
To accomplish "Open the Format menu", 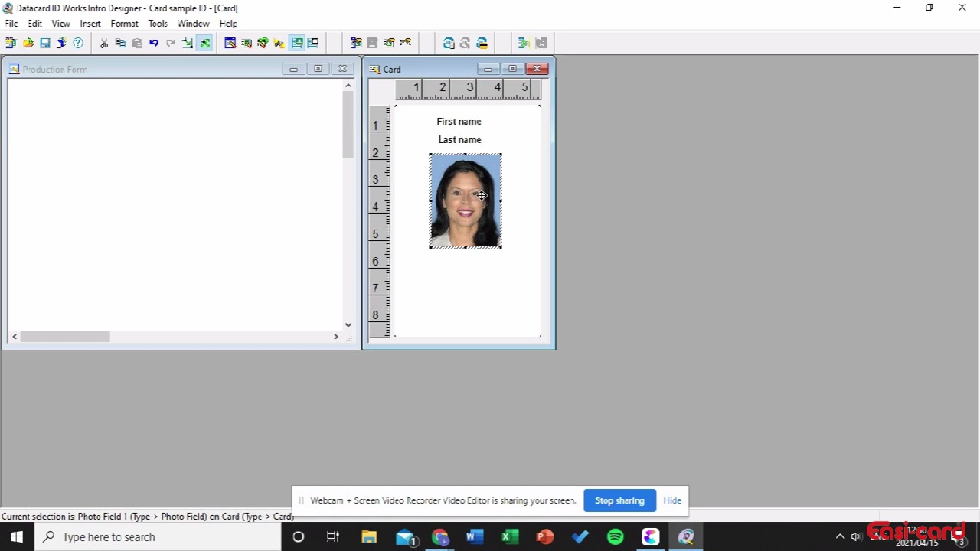I will click(x=124, y=24).
